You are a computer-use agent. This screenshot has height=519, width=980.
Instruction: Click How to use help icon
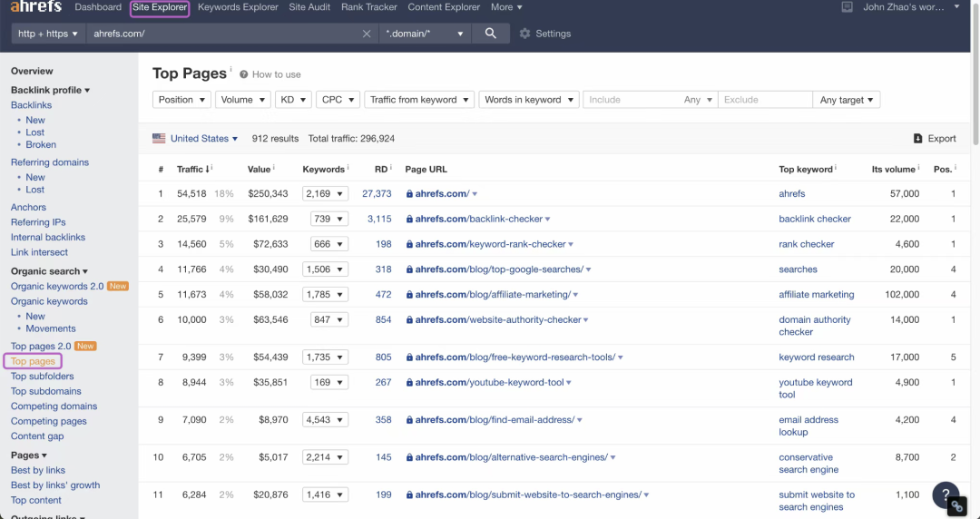244,74
